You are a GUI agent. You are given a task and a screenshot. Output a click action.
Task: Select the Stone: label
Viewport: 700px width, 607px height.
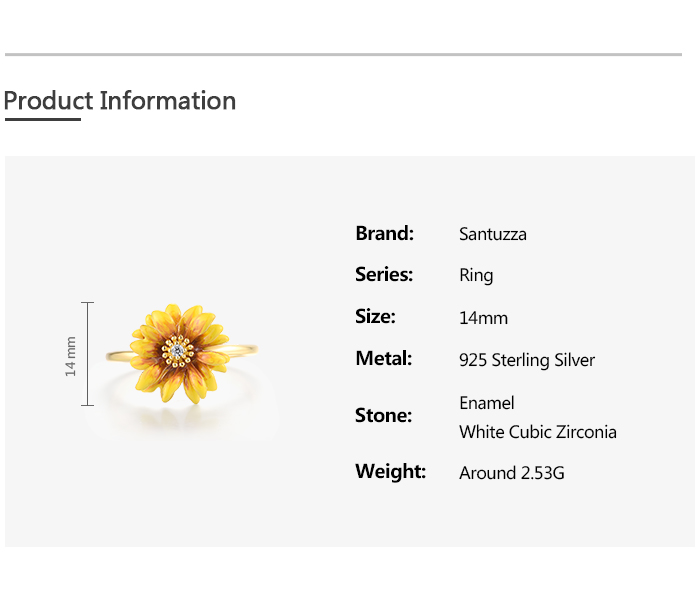click(383, 415)
